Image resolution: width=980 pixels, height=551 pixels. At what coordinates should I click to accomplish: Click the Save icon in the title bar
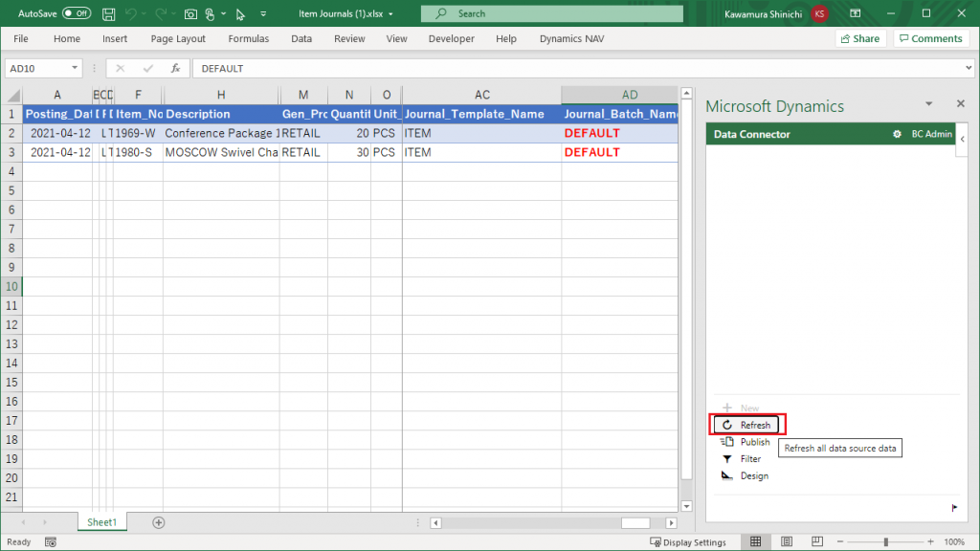click(108, 13)
